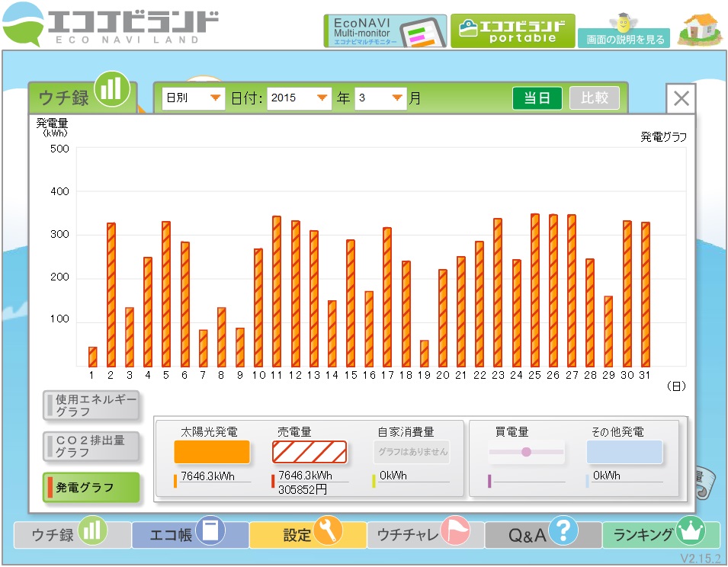Select the 発電グラフ button
This screenshot has width=728, height=567.
click(91, 487)
